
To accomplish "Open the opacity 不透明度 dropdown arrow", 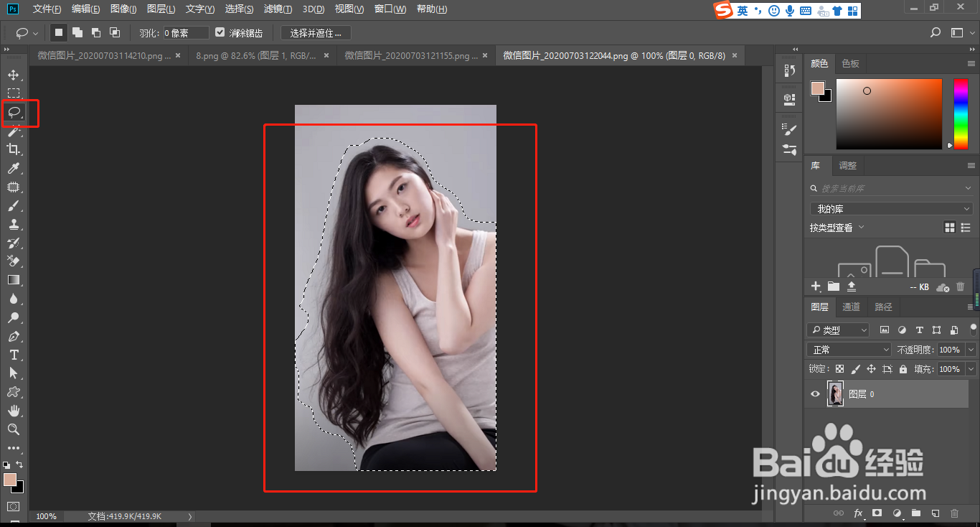I will click(971, 350).
